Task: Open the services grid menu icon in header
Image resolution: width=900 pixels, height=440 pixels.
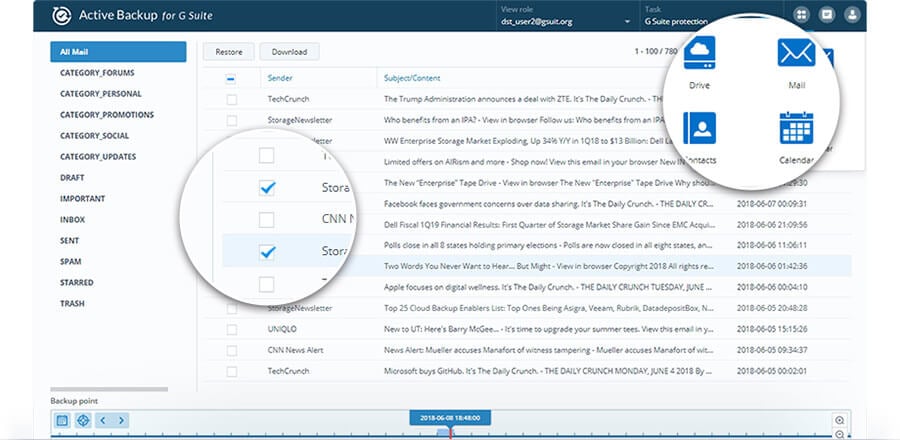Action: [801, 15]
